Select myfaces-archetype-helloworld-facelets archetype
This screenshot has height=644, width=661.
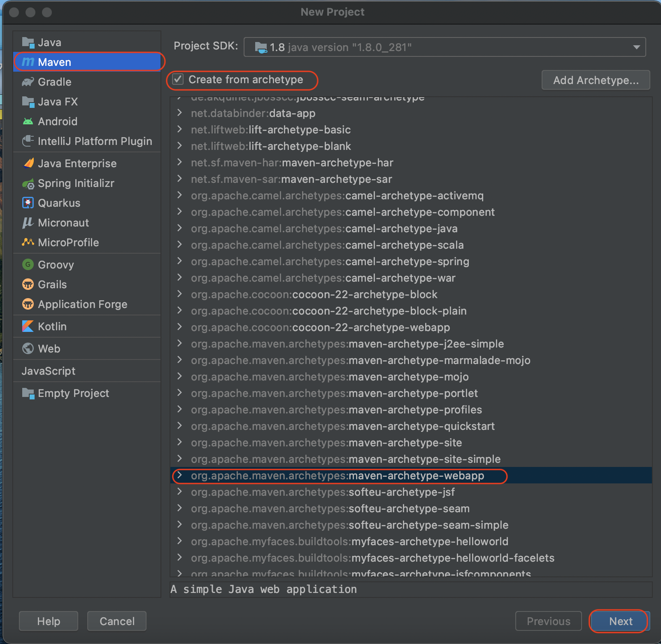(x=411, y=558)
